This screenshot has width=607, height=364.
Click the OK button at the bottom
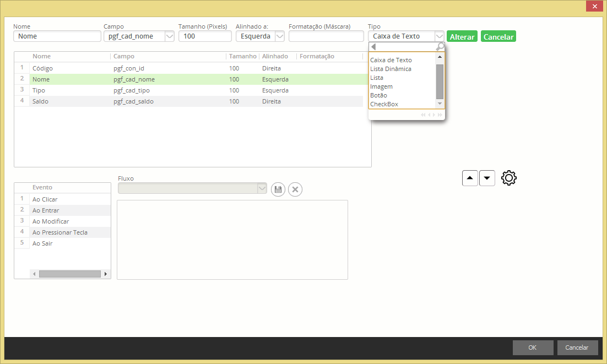pyautogui.click(x=533, y=347)
